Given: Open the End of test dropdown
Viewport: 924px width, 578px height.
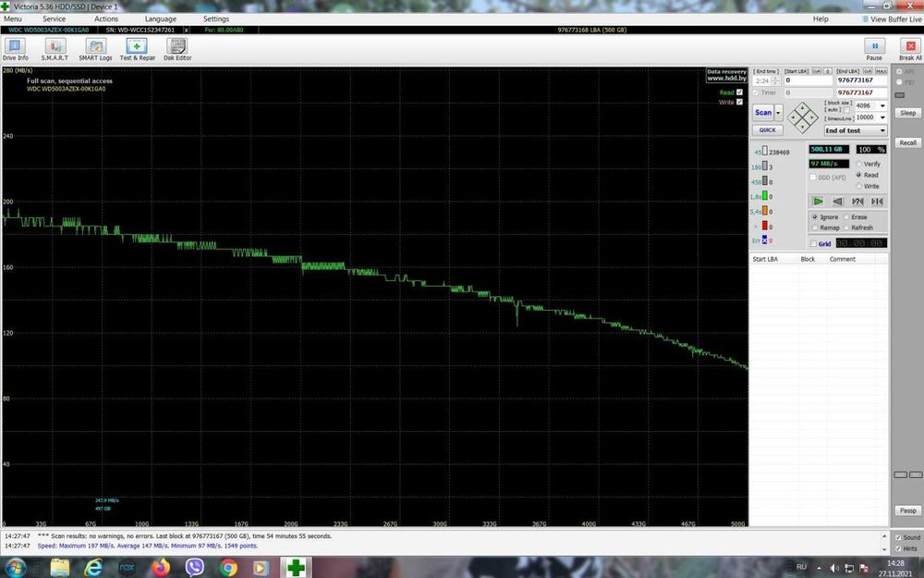Looking at the screenshot, I should 856,130.
